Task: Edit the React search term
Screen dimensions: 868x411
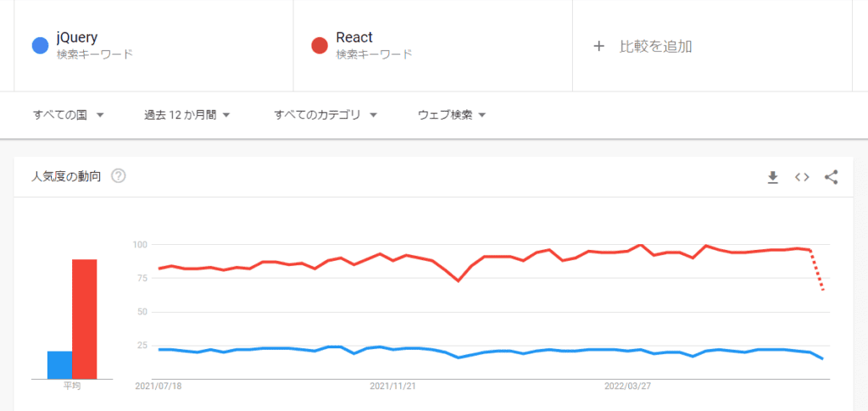Action: [354, 37]
